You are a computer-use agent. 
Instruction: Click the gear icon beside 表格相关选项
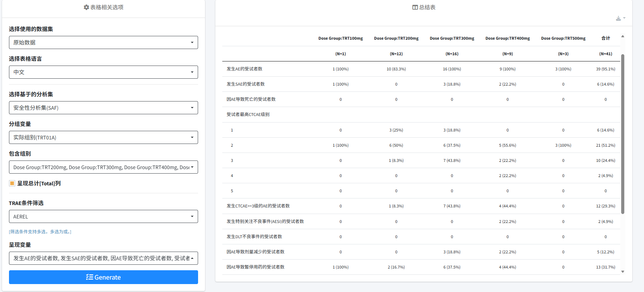(x=86, y=7)
